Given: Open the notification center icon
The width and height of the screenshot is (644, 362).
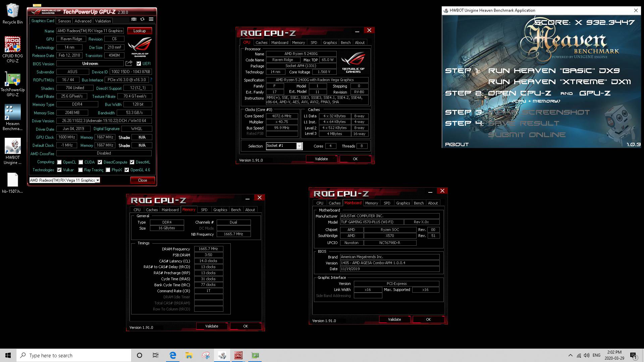Looking at the screenshot, I should (633, 355).
